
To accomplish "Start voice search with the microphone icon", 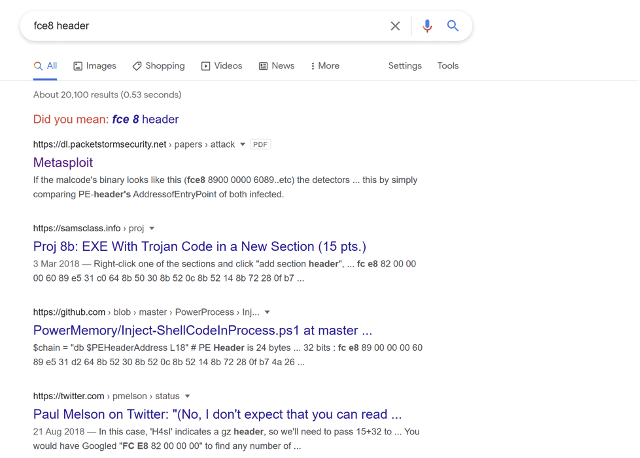I will [x=427, y=26].
